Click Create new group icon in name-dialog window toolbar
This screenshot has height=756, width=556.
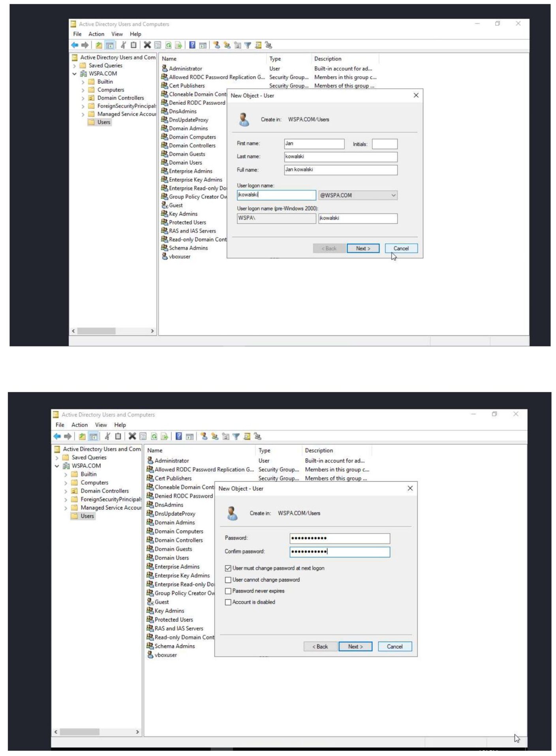point(227,45)
